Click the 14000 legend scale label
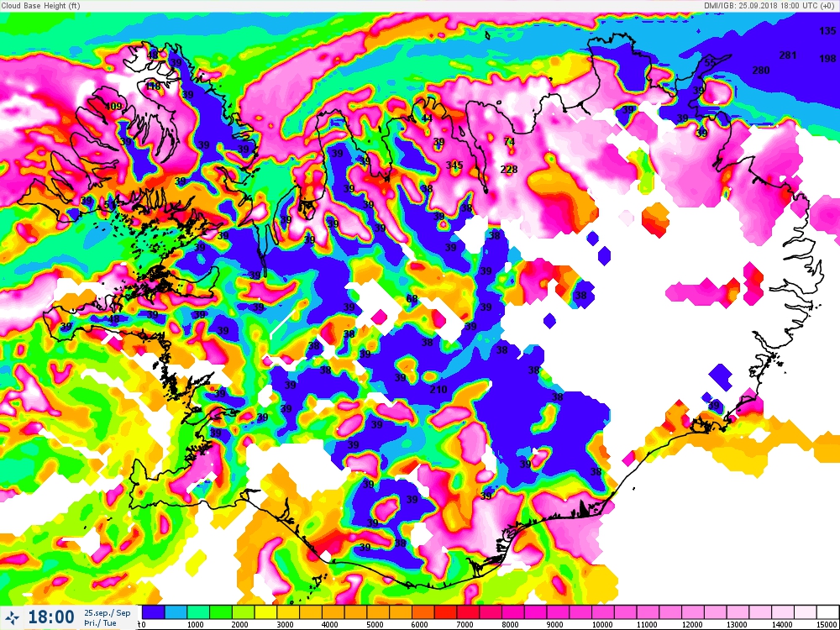Image resolution: width=840 pixels, height=630 pixels. (780, 625)
